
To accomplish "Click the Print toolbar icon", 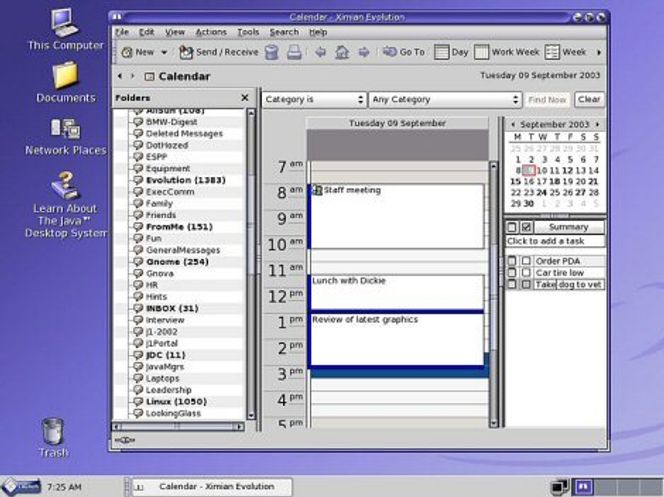I will (294, 52).
